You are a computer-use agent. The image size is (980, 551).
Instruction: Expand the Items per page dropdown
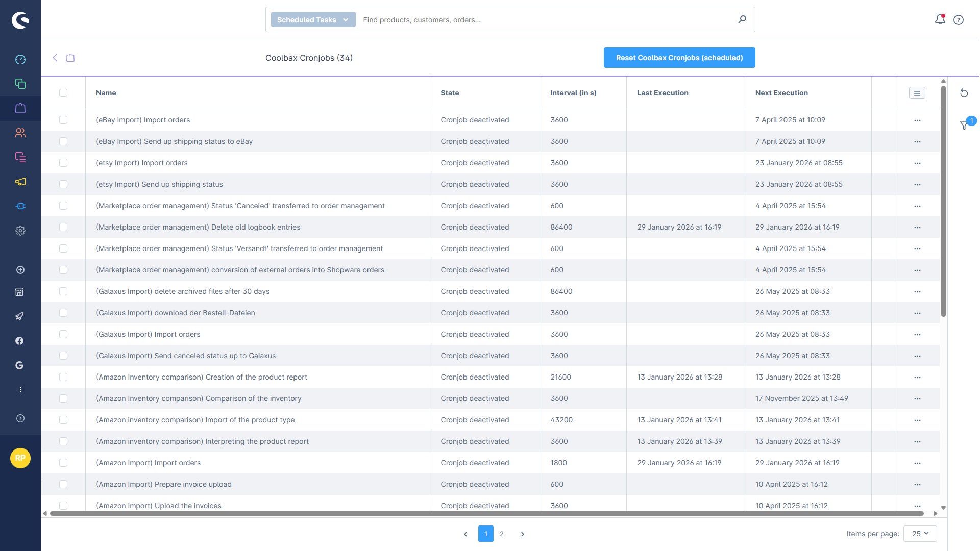(x=920, y=534)
